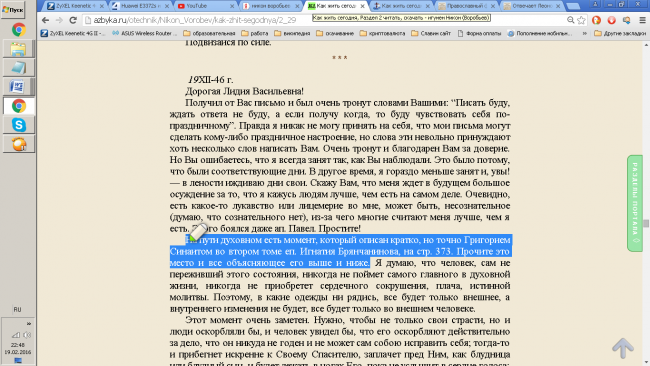Open the работа bookmarks folder

(255, 33)
